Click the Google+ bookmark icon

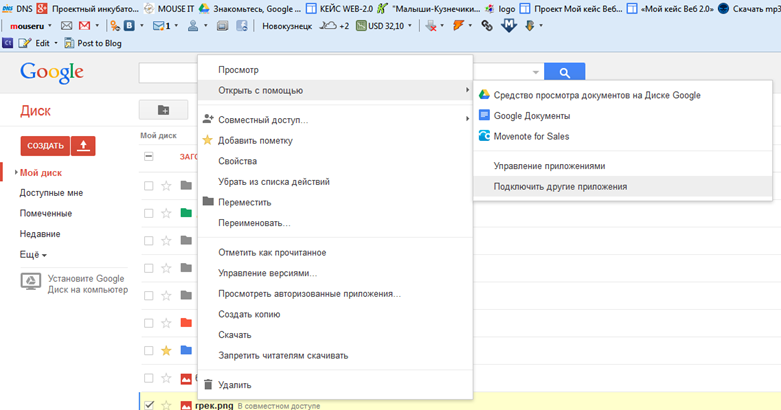(42, 8)
